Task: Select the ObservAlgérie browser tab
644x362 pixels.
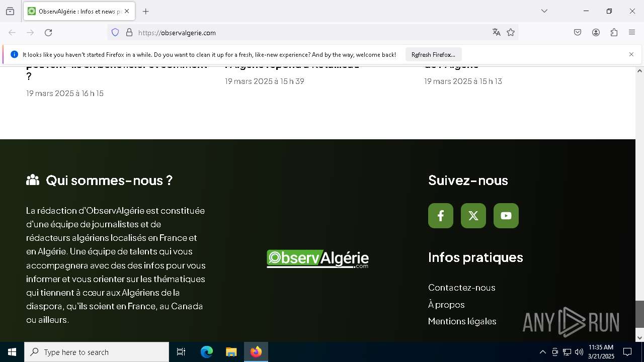Action: coord(79,11)
